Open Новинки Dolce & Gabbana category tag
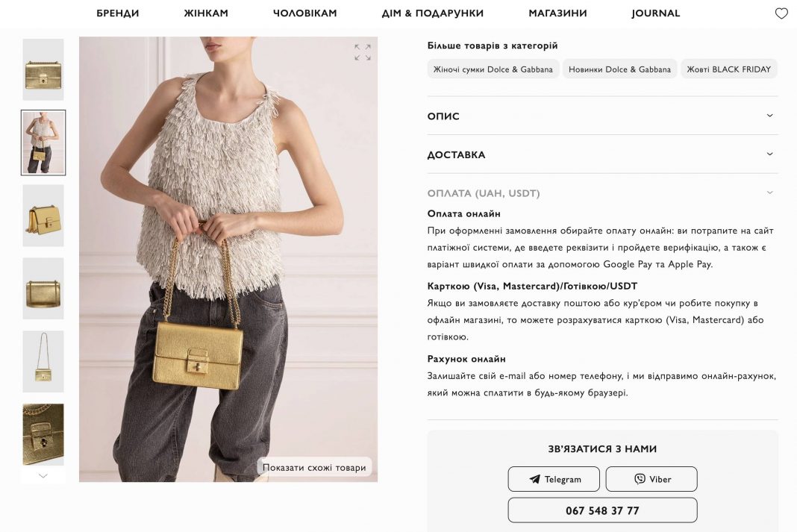Screen dimensions: 797x532 [619, 69]
